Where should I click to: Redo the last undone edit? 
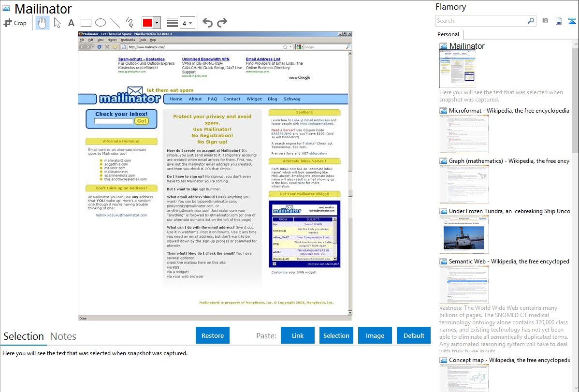(x=222, y=23)
